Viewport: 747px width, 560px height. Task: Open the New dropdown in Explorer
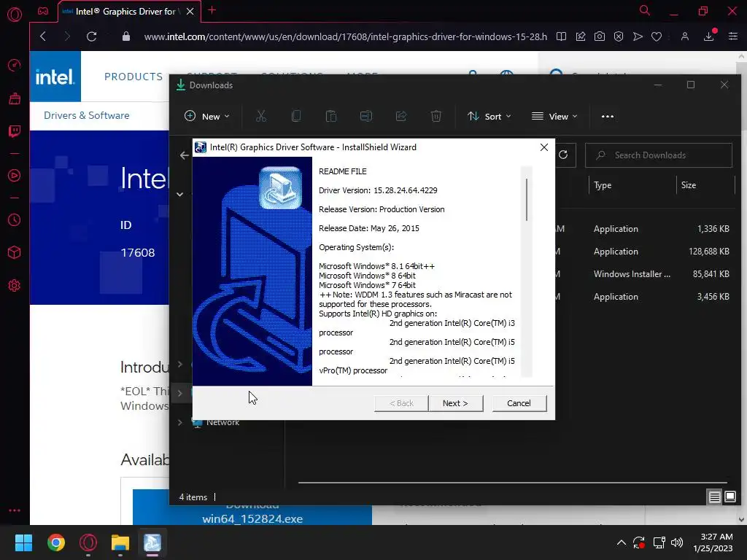click(206, 116)
